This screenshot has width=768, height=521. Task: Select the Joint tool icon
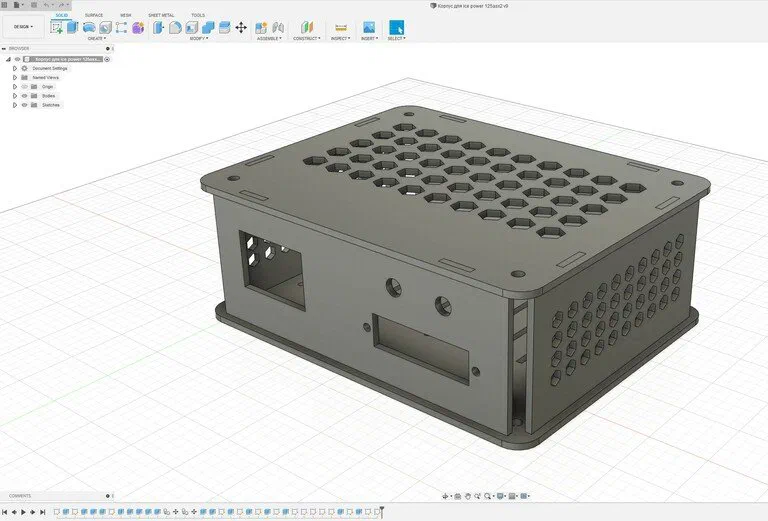(278, 27)
